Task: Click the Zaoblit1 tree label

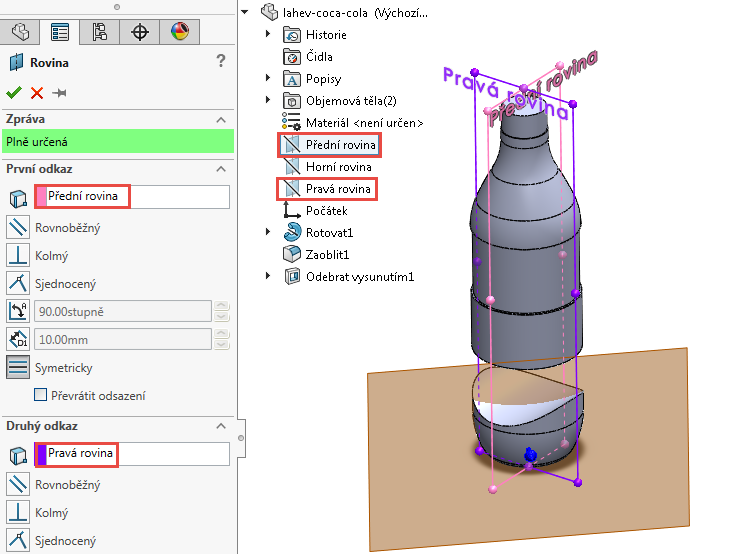Action: coord(328,255)
